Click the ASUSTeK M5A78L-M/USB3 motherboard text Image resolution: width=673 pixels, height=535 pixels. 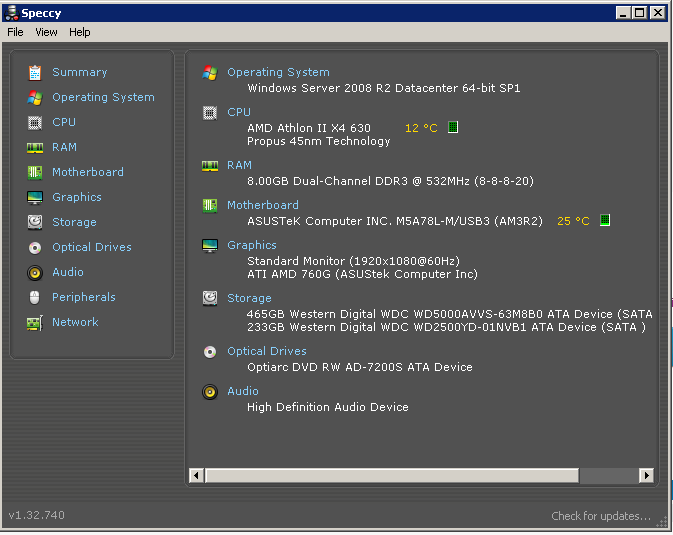[395, 221]
